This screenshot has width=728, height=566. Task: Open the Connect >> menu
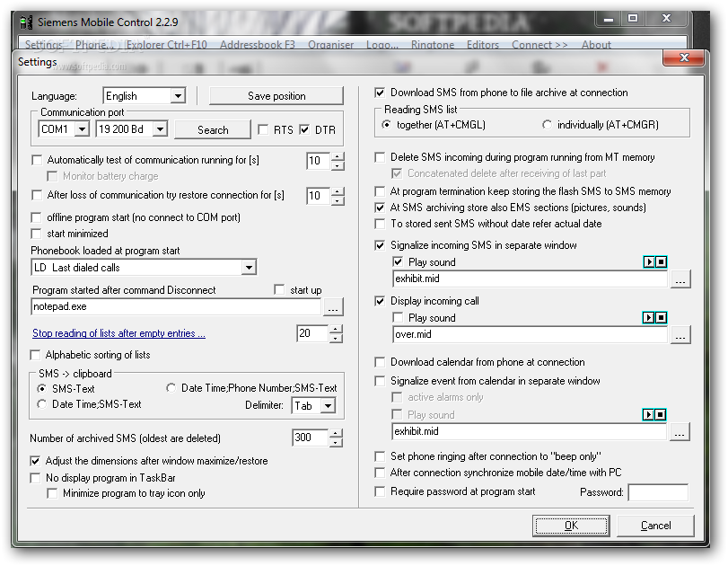click(x=539, y=45)
